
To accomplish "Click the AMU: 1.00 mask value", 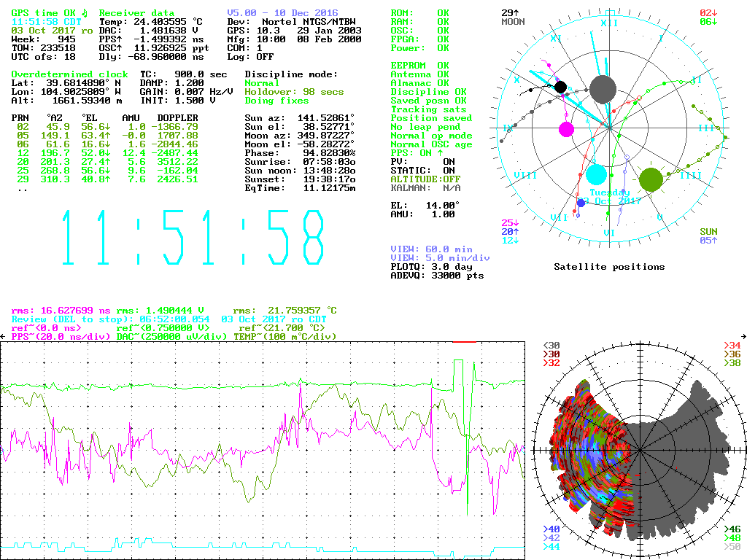I will (x=422, y=214).
